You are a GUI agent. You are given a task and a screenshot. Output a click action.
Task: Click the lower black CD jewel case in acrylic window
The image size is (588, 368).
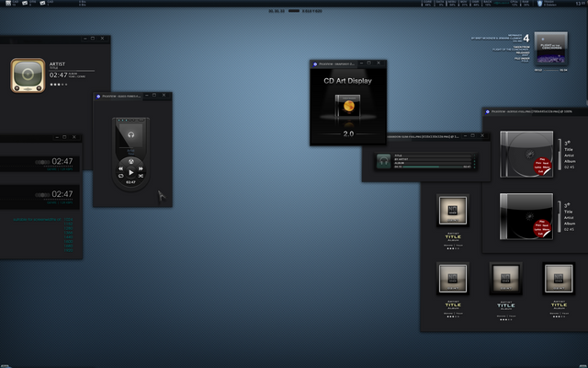pyautogui.click(x=526, y=216)
